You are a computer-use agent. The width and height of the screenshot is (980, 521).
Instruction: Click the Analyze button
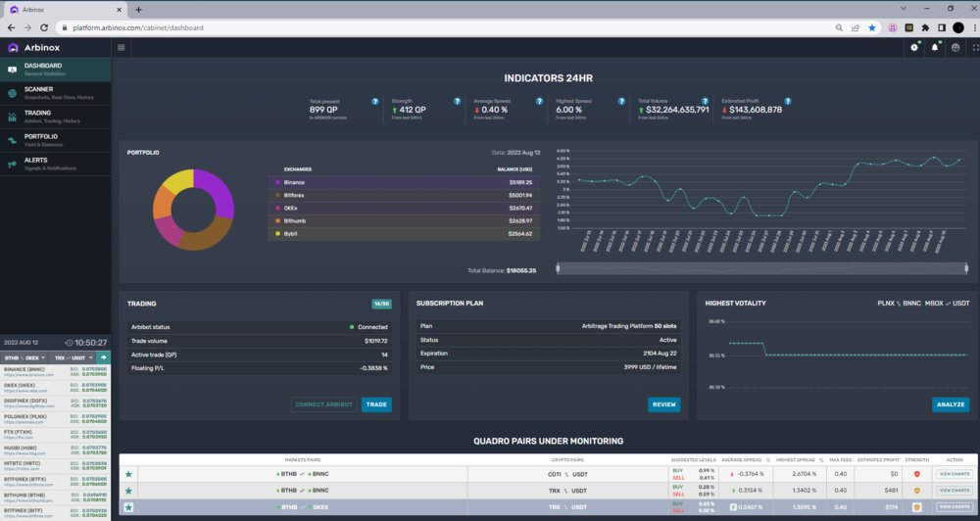pos(951,404)
